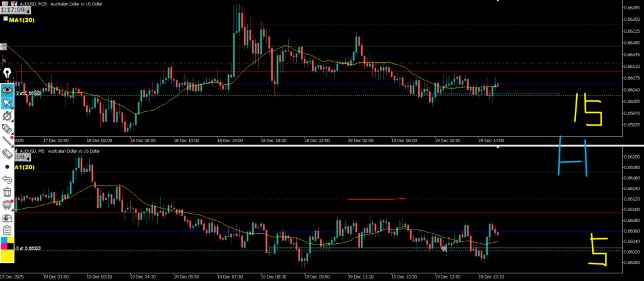Click the trash bin icon

[7, 192]
